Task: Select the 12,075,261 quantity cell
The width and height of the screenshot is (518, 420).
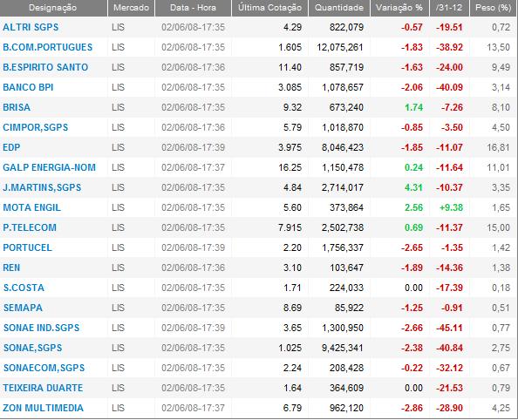Action: (340, 47)
